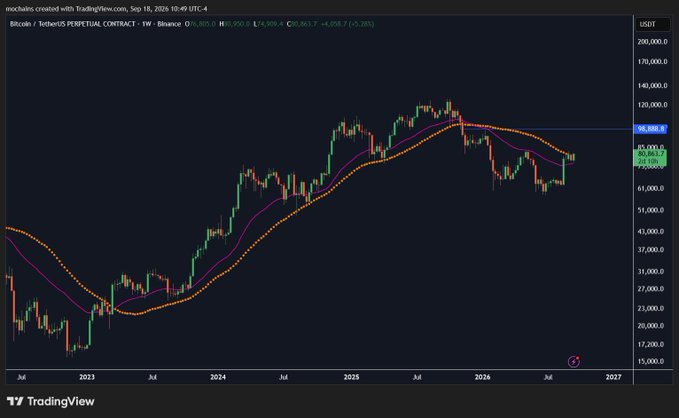Click the open price value O76,805.0

click(x=200, y=24)
